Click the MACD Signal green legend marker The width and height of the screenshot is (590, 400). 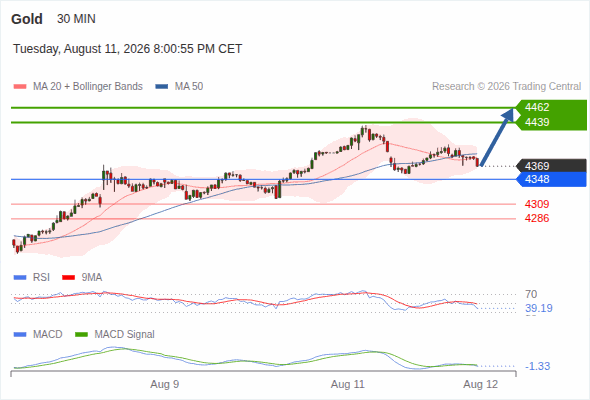coord(81,335)
